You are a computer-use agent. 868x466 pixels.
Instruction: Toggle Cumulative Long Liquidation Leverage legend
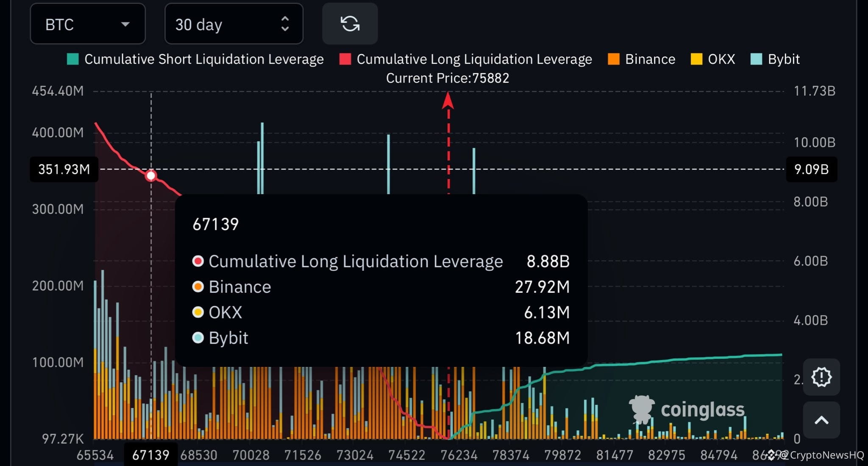tap(466, 59)
